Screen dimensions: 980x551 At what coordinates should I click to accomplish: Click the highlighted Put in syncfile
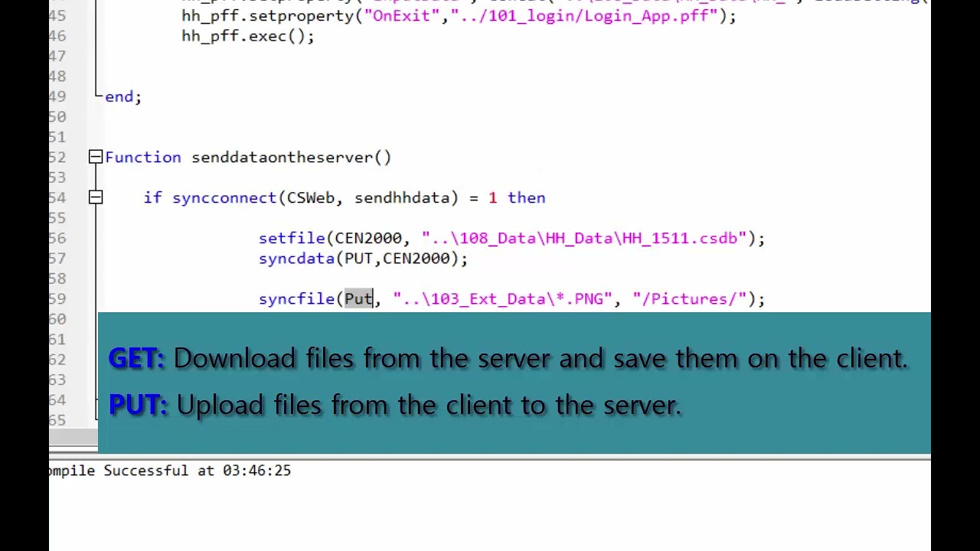click(x=358, y=299)
